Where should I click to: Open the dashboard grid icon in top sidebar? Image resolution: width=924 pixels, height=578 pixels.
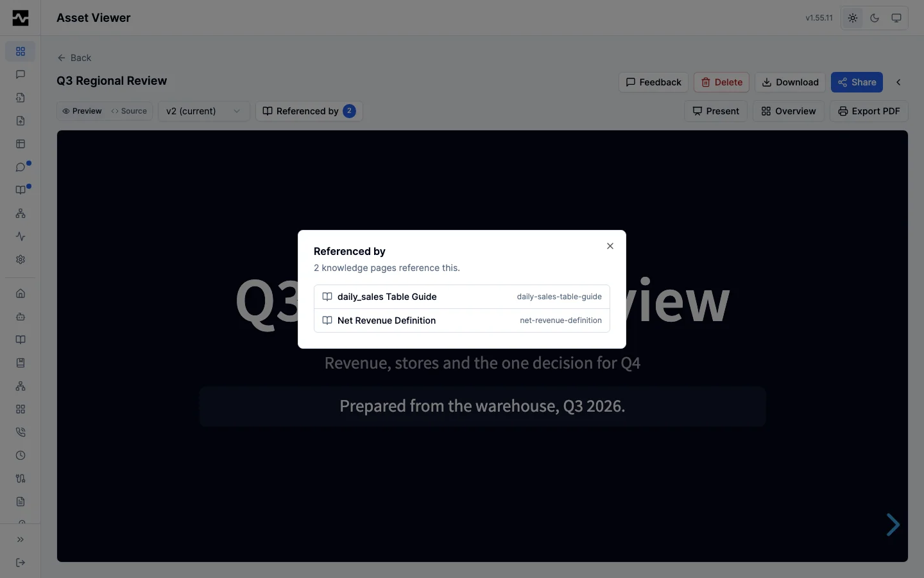click(21, 51)
